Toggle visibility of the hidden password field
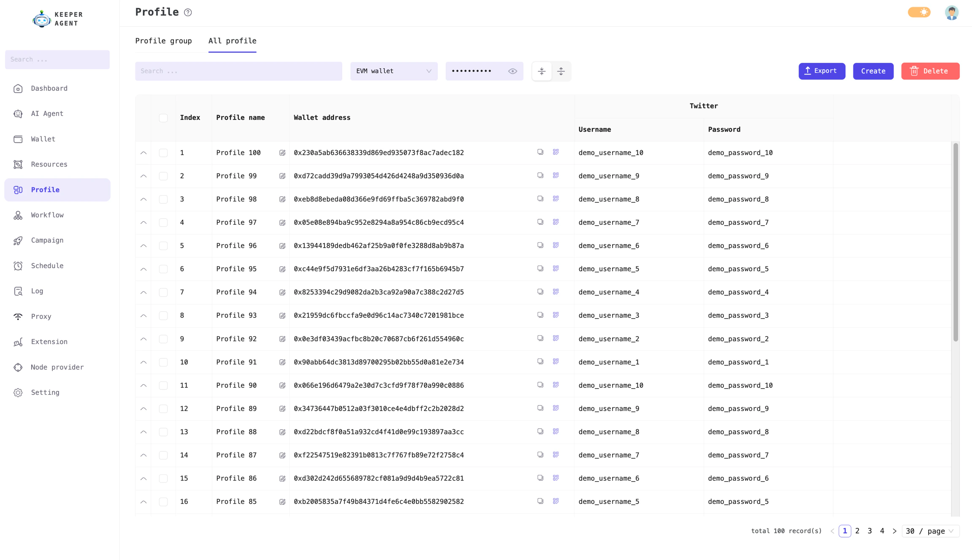The height and width of the screenshot is (560, 972). [513, 71]
